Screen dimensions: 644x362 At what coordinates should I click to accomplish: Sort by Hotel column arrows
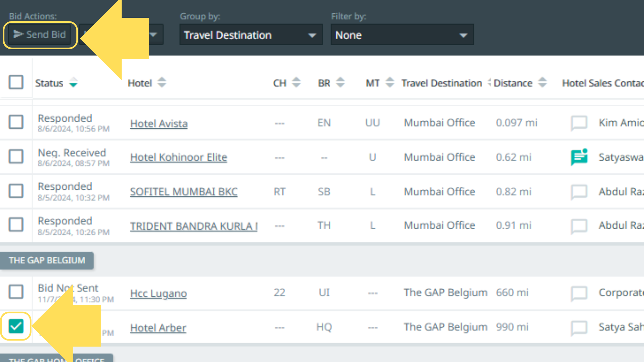coord(162,82)
